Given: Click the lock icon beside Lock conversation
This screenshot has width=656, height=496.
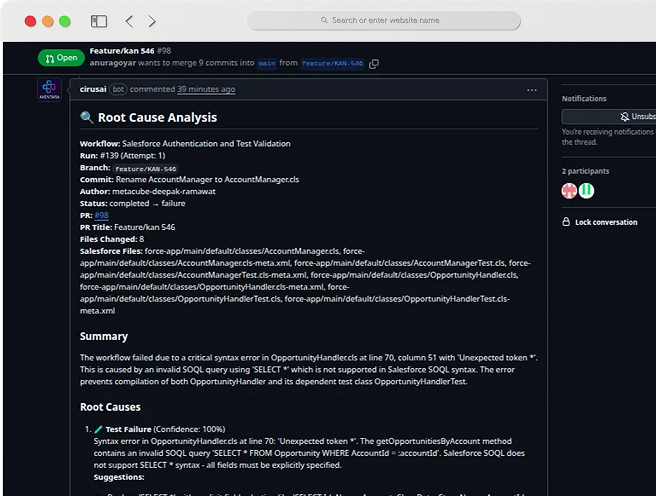Looking at the screenshot, I should [x=566, y=222].
